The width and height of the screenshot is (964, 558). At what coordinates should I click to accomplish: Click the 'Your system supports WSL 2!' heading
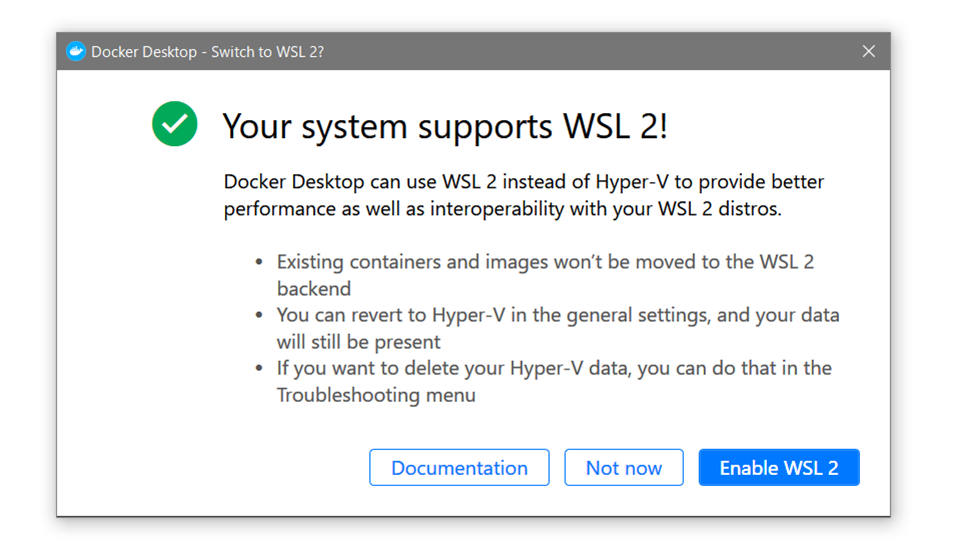[444, 127]
